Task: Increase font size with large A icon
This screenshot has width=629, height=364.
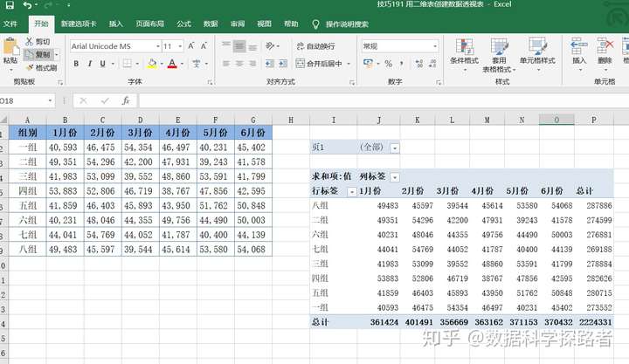Action: [191, 46]
